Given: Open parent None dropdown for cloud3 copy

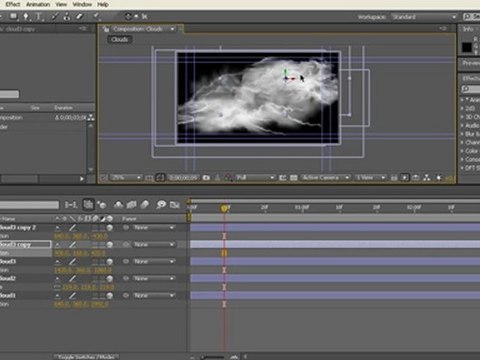Looking at the screenshot, I should (x=154, y=245).
